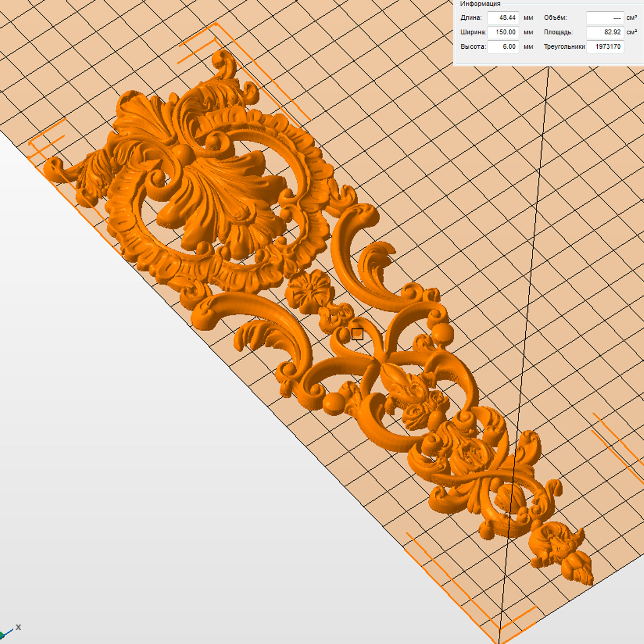Click the X axis indicator in the corner
Screen dimensions: 644x644
point(18,627)
